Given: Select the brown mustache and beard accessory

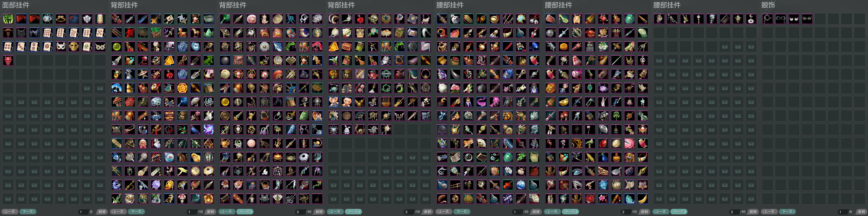Looking at the screenshot, I should pyautogui.click(x=8, y=33).
